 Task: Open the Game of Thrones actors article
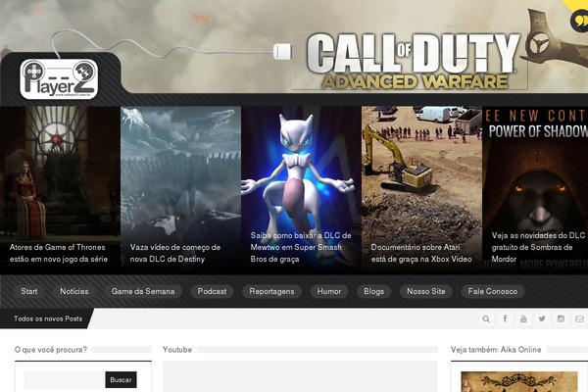point(60,190)
